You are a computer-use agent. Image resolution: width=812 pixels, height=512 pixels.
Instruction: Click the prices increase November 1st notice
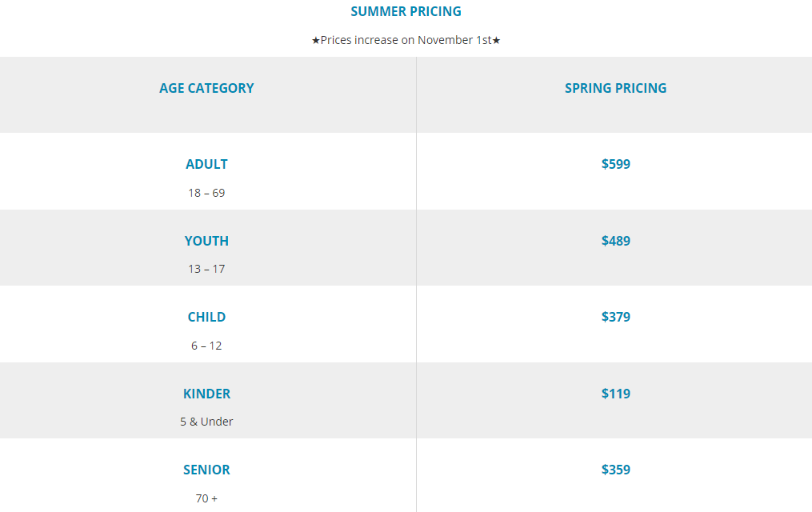406,40
